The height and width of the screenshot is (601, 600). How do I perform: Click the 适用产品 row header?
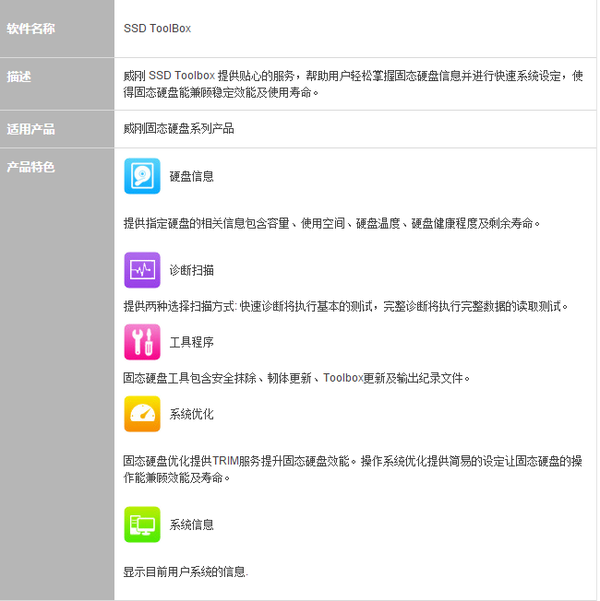tap(31, 129)
